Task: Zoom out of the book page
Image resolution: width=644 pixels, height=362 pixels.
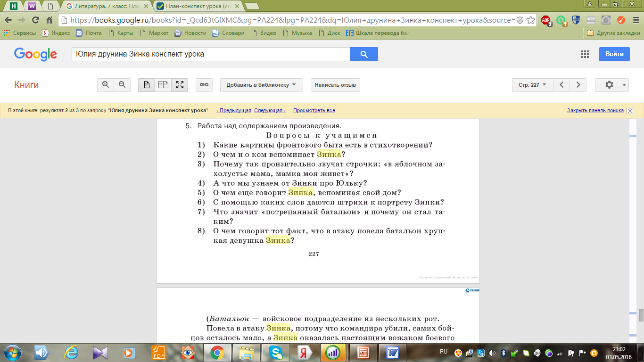Action: point(122,85)
